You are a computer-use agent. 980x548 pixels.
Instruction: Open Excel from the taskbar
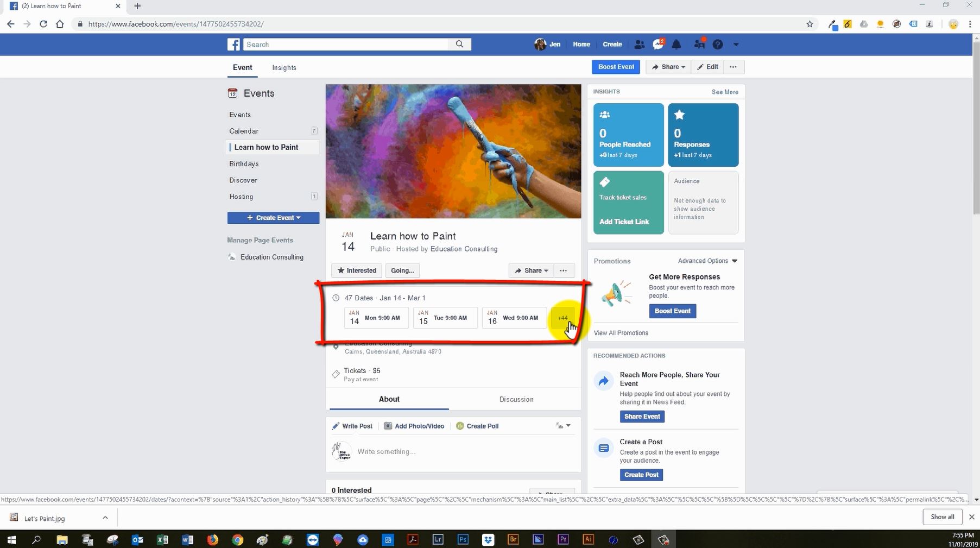162,539
